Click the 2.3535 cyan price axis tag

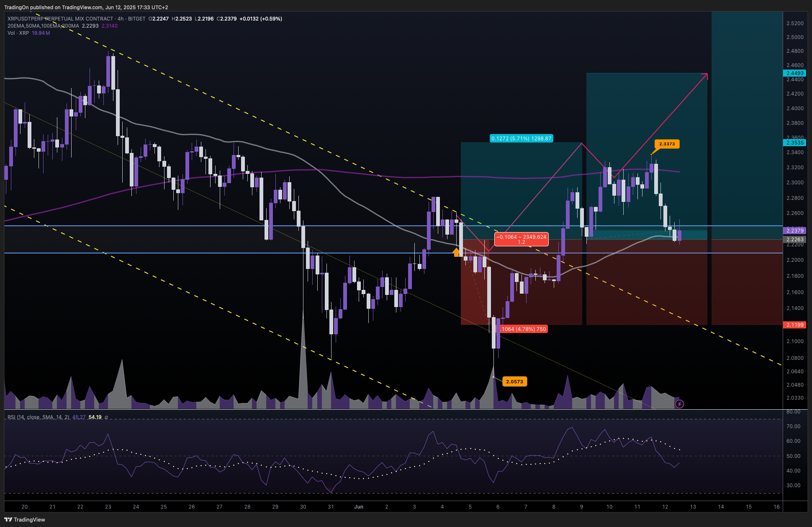coord(794,143)
